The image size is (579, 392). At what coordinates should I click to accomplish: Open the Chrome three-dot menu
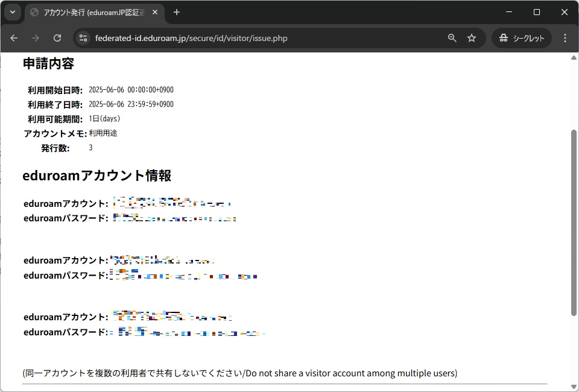click(565, 38)
